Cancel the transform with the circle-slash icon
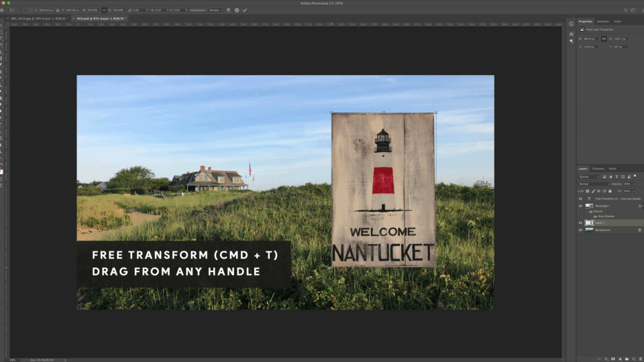 coord(237,10)
